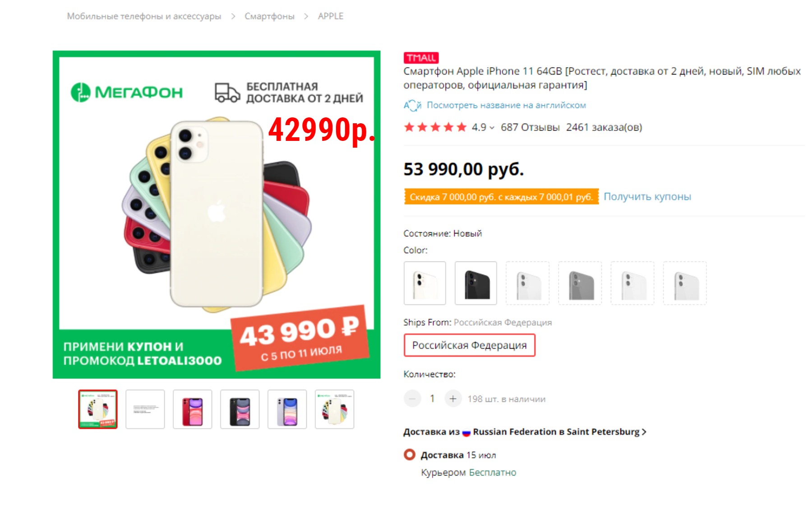This screenshot has width=812, height=508.
Task: Choose the black iPhone color swatch
Action: 476,283
